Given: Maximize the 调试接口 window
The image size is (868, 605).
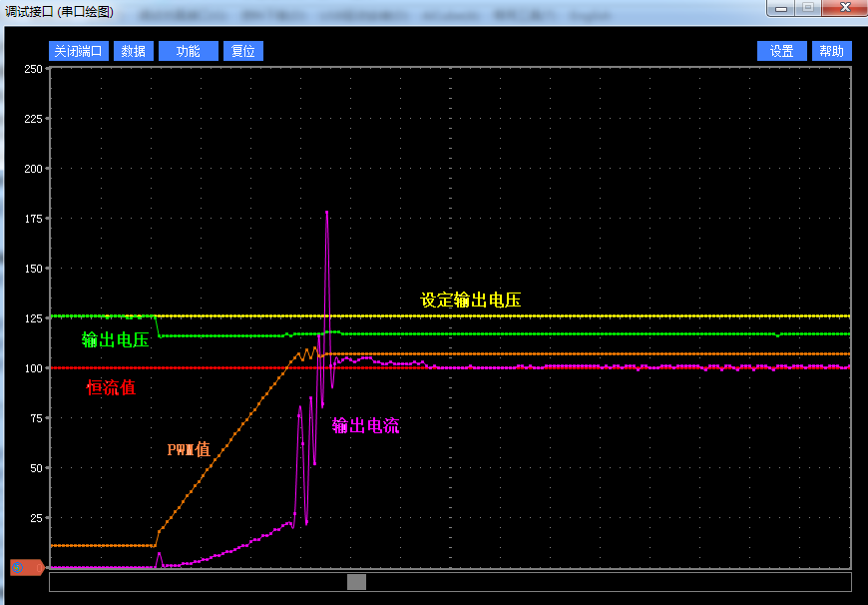Looking at the screenshot, I should (808, 8).
